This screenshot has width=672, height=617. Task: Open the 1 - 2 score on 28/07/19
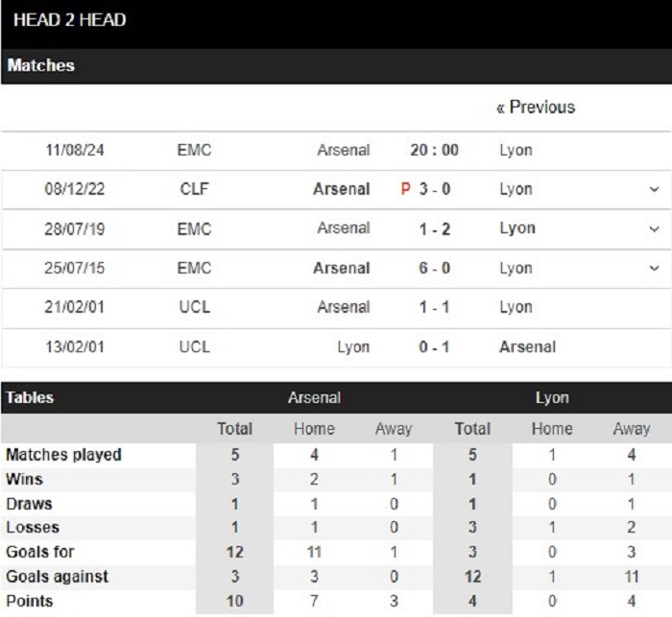435,229
